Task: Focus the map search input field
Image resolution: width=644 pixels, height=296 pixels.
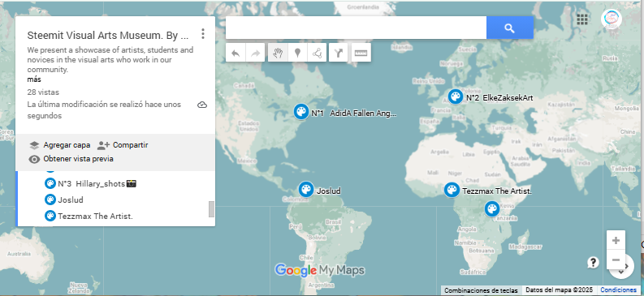Action: [356, 28]
